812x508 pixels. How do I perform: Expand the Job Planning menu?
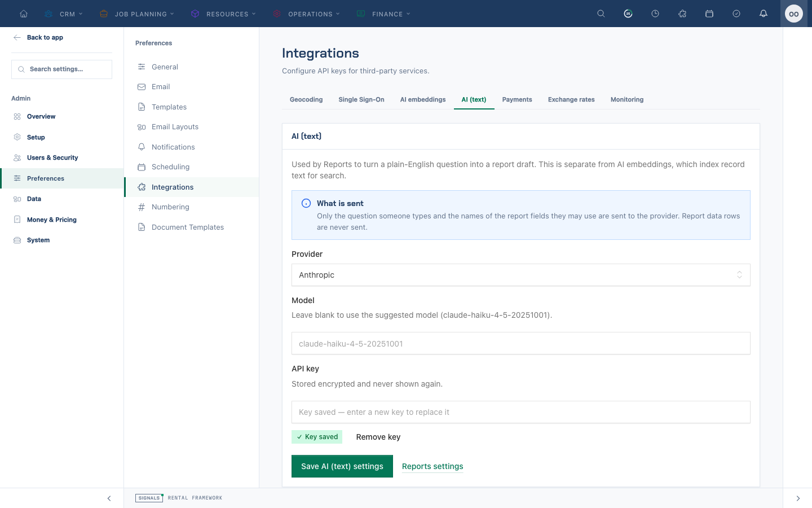[136, 14]
